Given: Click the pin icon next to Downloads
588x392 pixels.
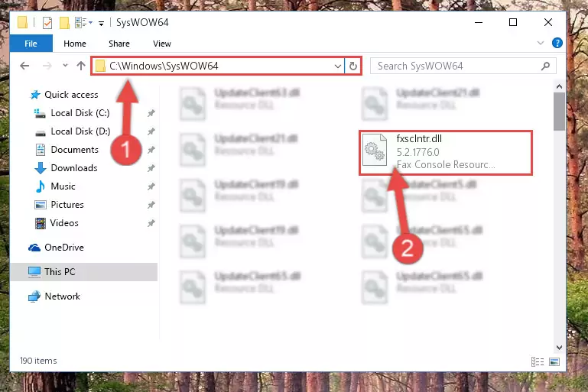Looking at the screenshot, I should point(151,168).
